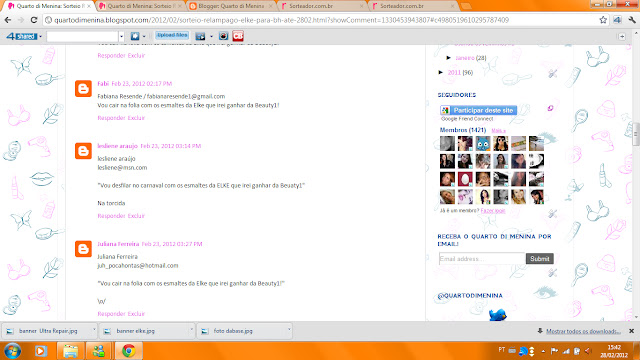Screen dimensions: 640x360
Task: Open Windows Media Player taskbar icon
Action: (x=41, y=351)
